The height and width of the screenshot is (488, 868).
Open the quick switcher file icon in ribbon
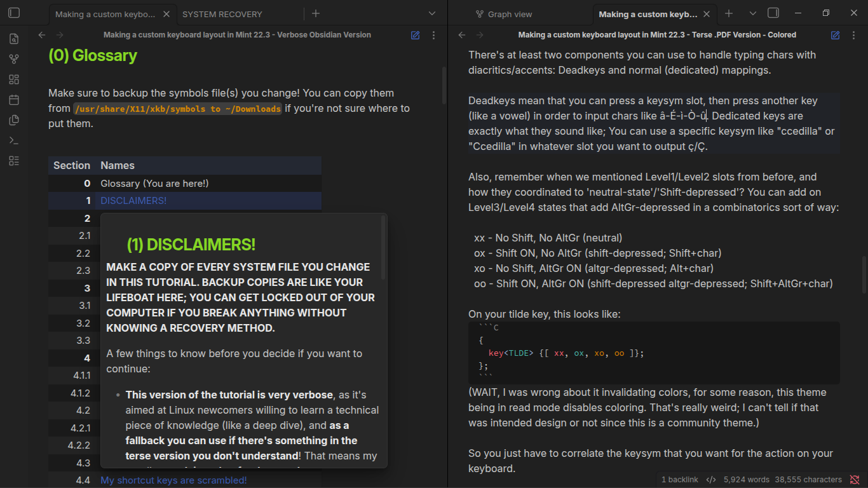(x=14, y=39)
